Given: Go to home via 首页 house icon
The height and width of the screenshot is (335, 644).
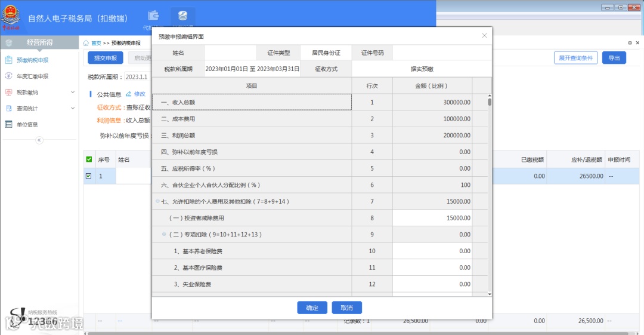Looking at the screenshot, I should coord(86,43).
